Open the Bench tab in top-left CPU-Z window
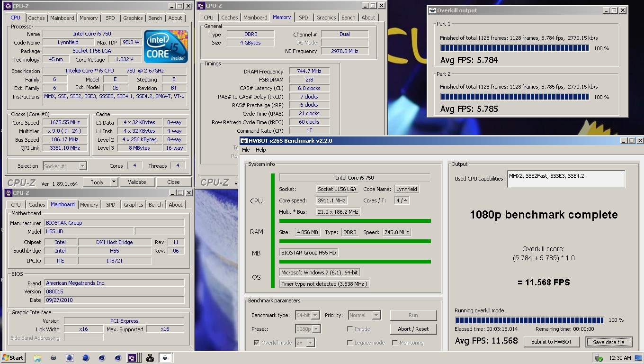The height and width of the screenshot is (364, 644). coord(155,18)
